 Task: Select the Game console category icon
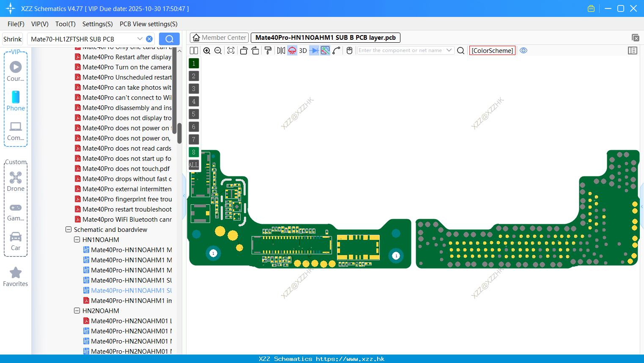coord(16,212)
